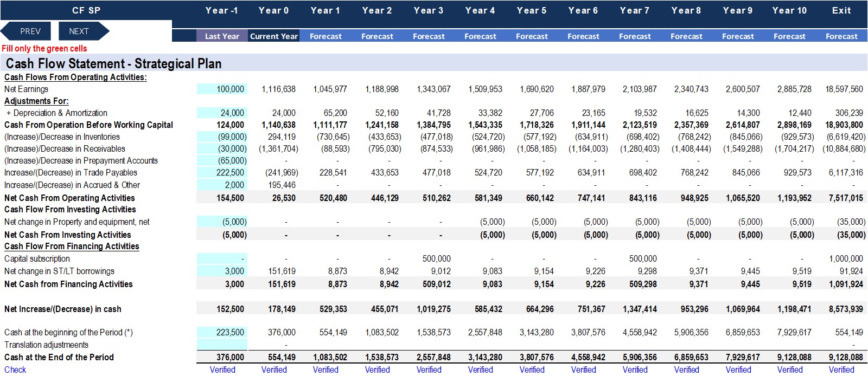Select the Net Earnings Last Year cell 100,000
Screen dimensions: 868x376
pyautogui.click(x=222, y=89)
